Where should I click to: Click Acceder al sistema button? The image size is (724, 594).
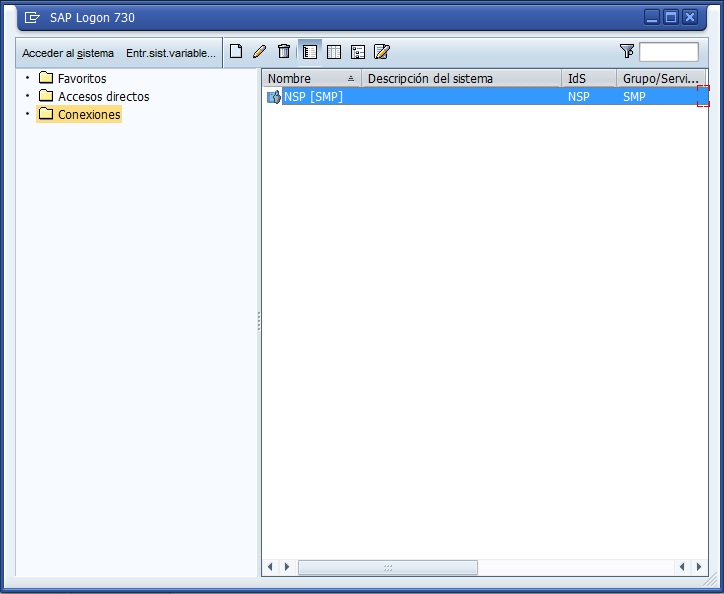pyautogui.click(x=68, y=54)
